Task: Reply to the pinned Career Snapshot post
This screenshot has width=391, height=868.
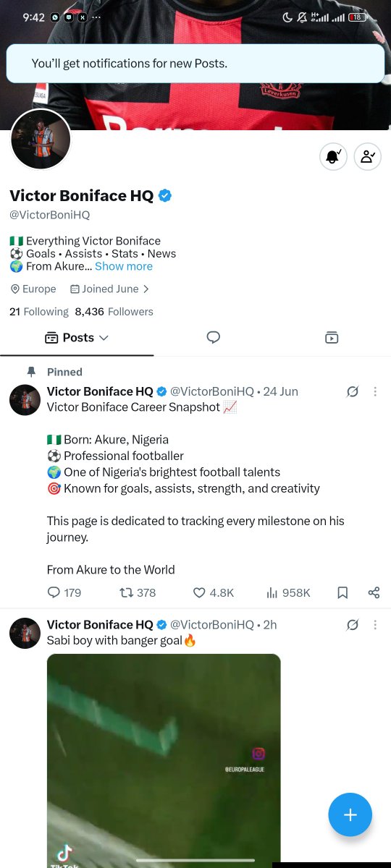Action: (x=64, y=592)
